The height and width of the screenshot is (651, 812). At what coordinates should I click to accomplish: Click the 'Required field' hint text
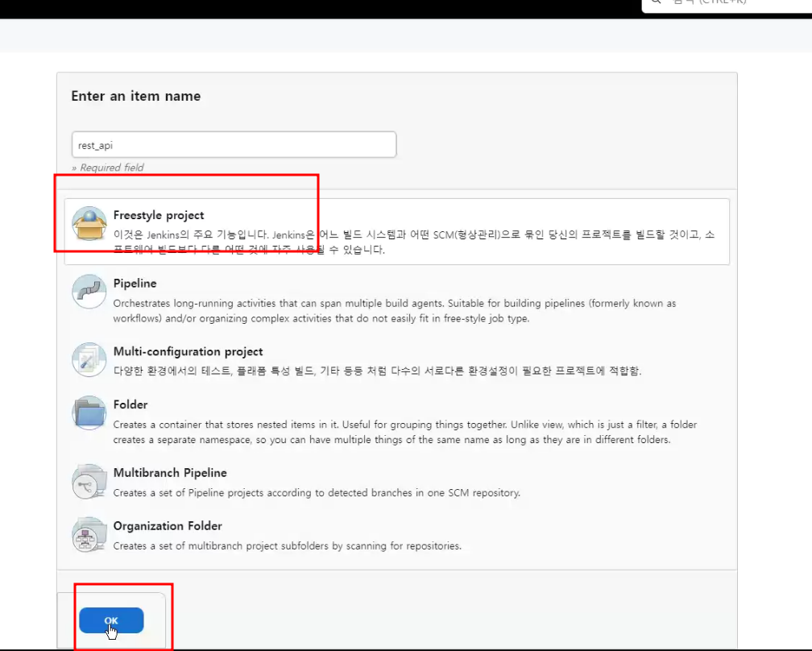click(x=108, y=168)
